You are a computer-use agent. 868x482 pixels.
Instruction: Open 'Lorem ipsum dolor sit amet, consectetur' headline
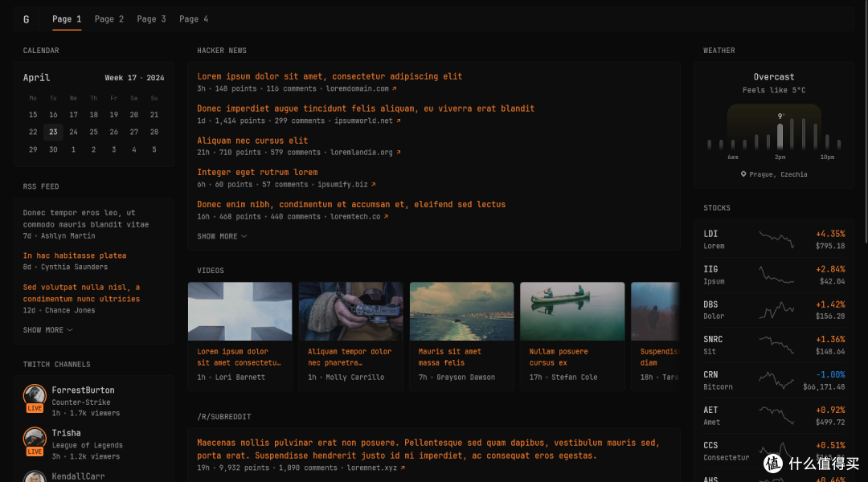[330, 76]
